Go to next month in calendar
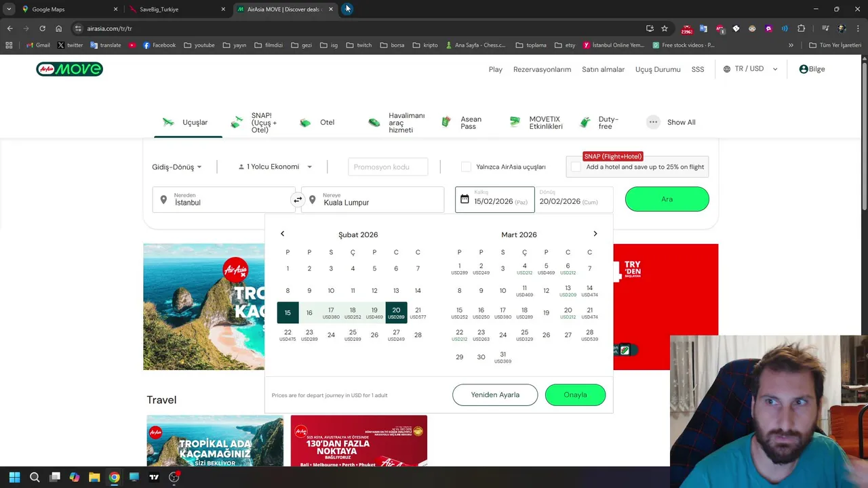 pos(595,234)
